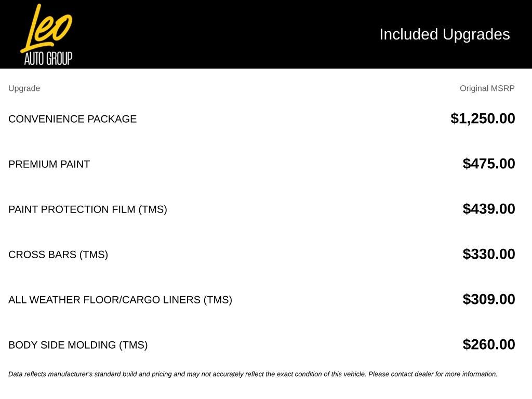This screenshot has height=399, width=532.
Task: Click the $309.00 price value
Action: (x=488, y=299)
